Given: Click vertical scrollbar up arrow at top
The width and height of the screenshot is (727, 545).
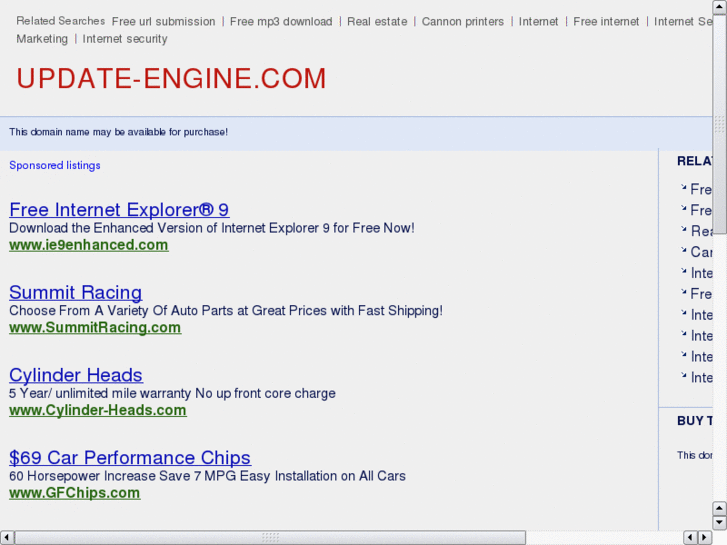Looking at the screenshot, I should coord(720,7).
